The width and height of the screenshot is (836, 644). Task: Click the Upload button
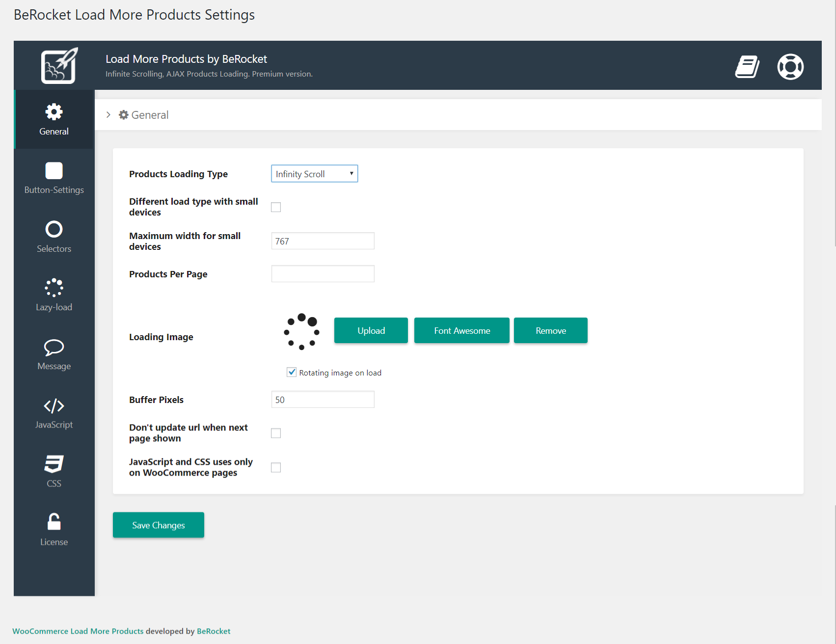point(371,330)
